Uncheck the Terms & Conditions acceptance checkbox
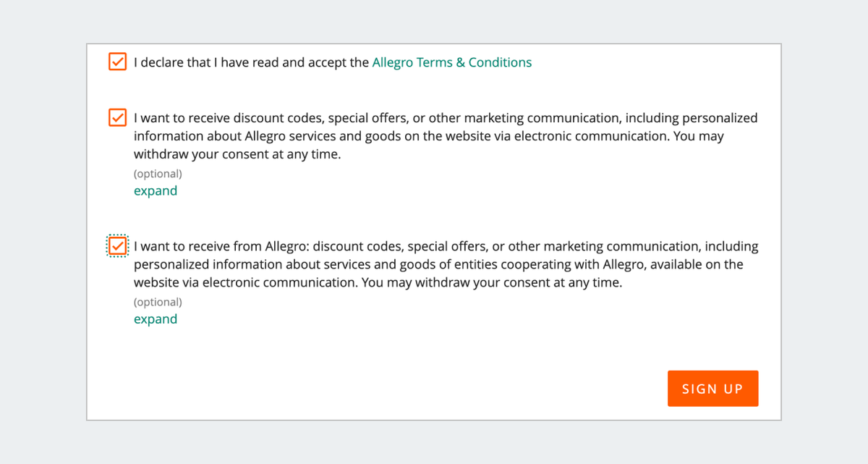Viewport: 868px width, 464px height. 117,62
